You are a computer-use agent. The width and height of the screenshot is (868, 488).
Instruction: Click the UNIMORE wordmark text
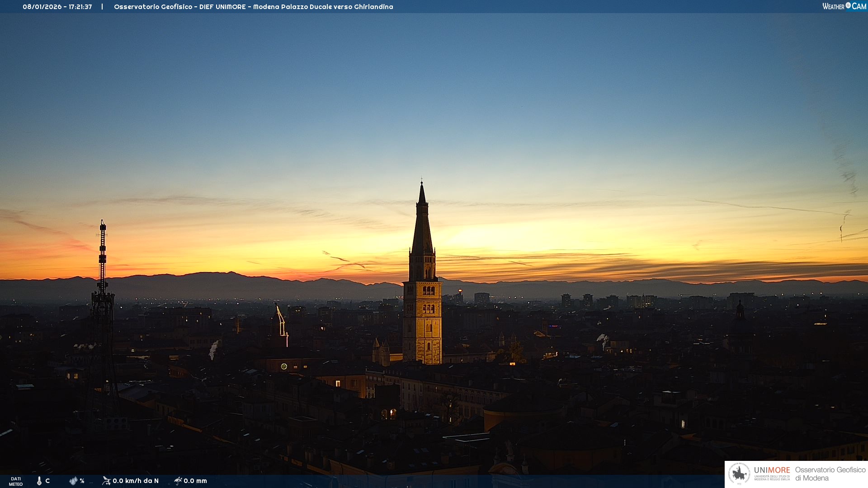coord(772,470)
